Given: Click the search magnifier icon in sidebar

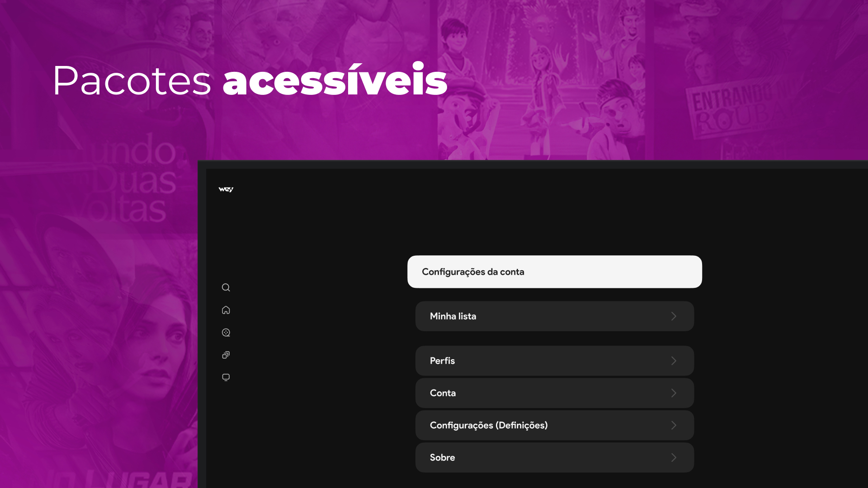Looking at the screenshot, I should tap(226, 287).
